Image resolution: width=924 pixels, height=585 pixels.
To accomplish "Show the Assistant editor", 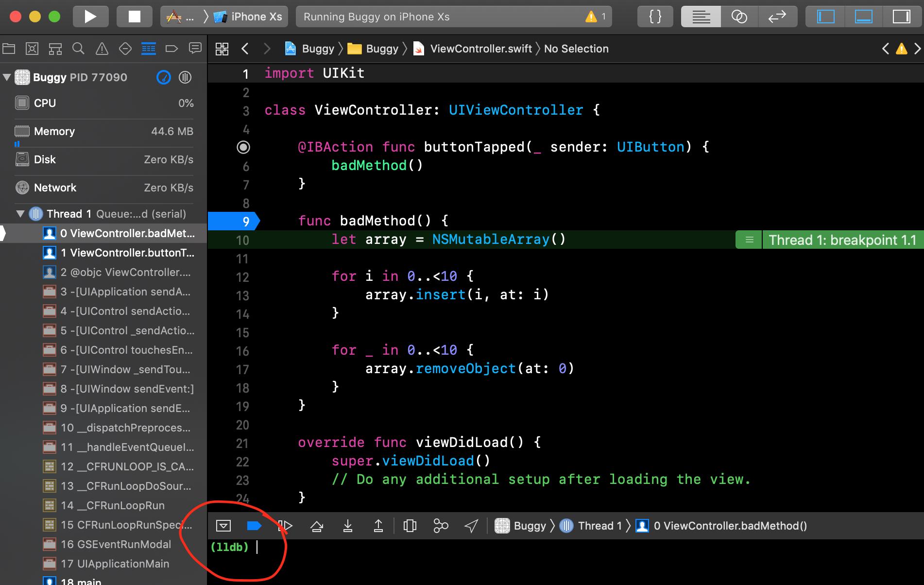I will point(739,17).
